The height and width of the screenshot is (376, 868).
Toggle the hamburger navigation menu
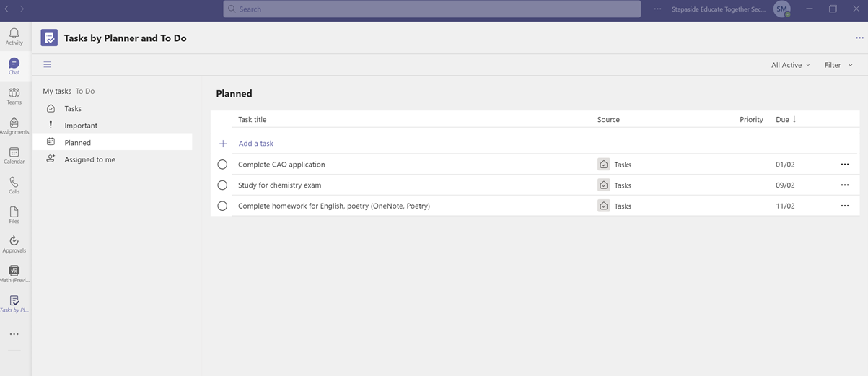click(x=48, y=64)
